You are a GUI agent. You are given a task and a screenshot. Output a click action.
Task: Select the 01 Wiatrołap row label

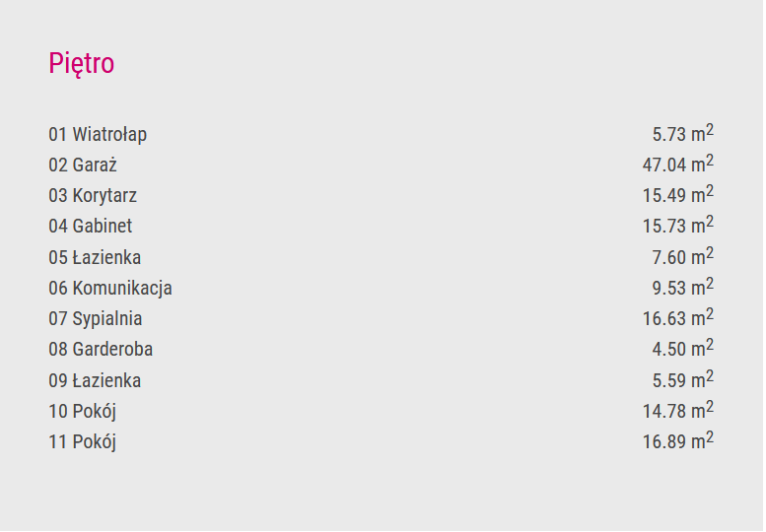click(x=98, y=134)
